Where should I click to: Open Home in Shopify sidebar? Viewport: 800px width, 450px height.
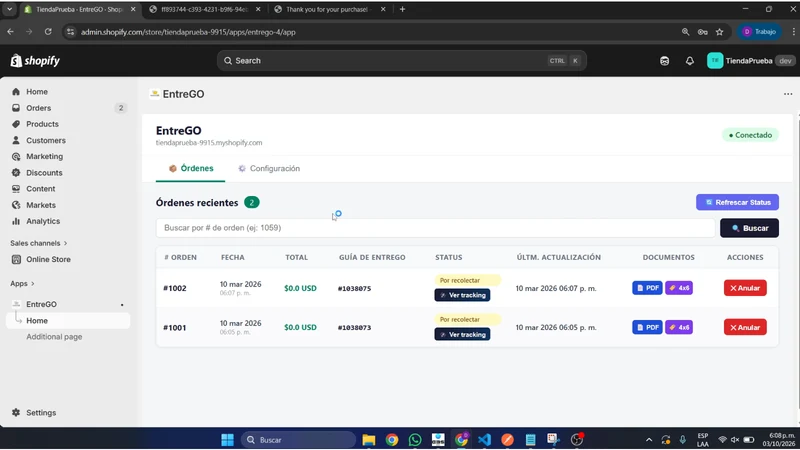37,92
